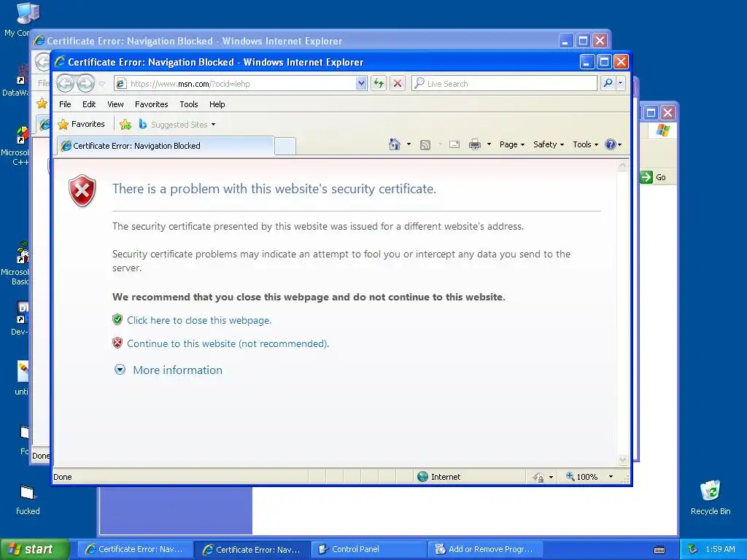This screenshot has height=560, width=747.
Task: Open the View menu
Action: (115, 104)
